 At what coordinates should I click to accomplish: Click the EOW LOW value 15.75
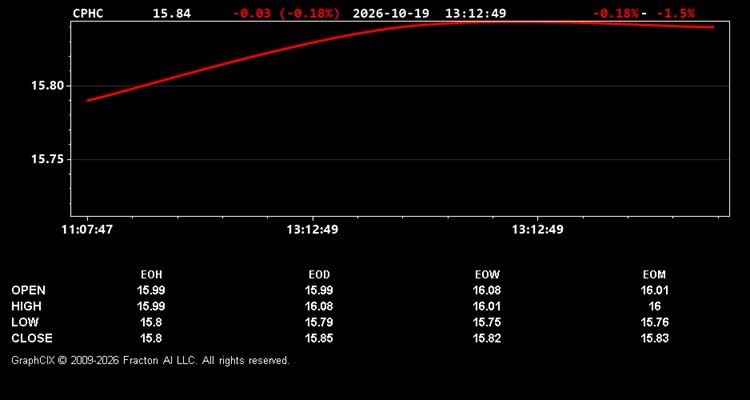(x=487, y=322)
